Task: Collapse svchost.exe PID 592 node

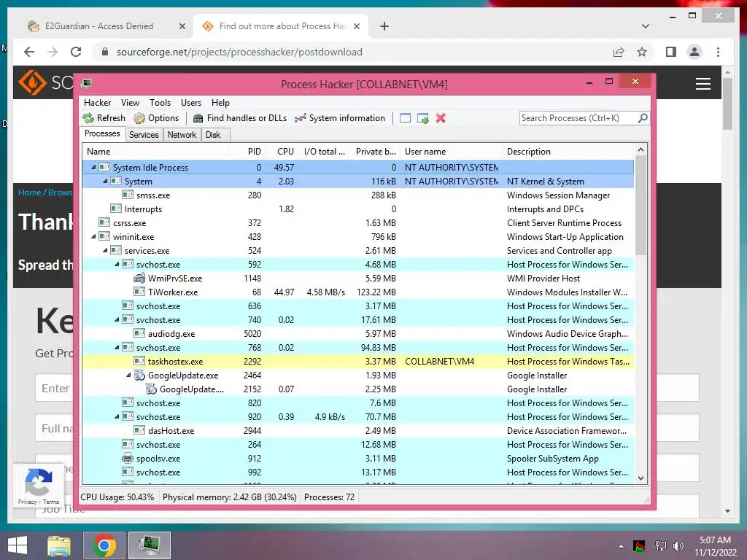Action: click(117, 264)
